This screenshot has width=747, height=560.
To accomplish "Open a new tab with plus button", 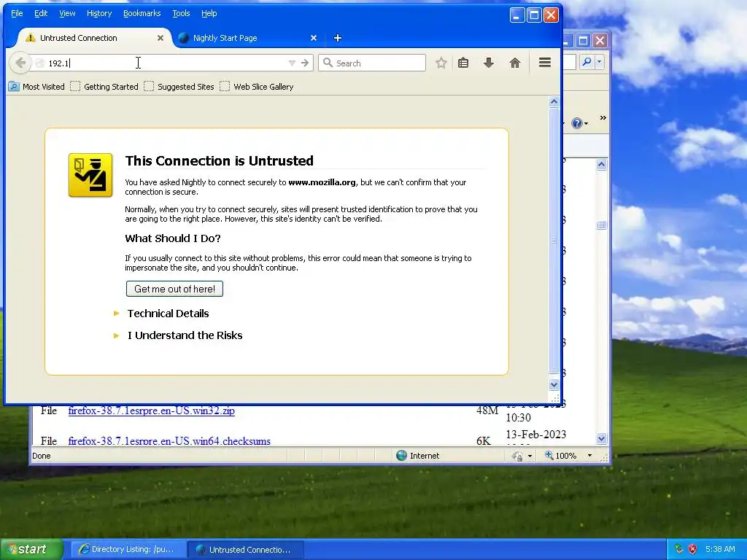I will (x=337, y=38).
